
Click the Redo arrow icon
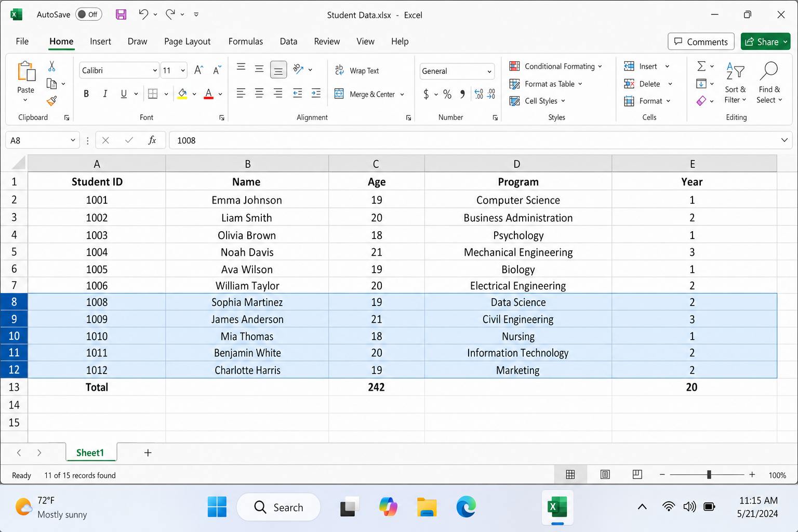170,15
